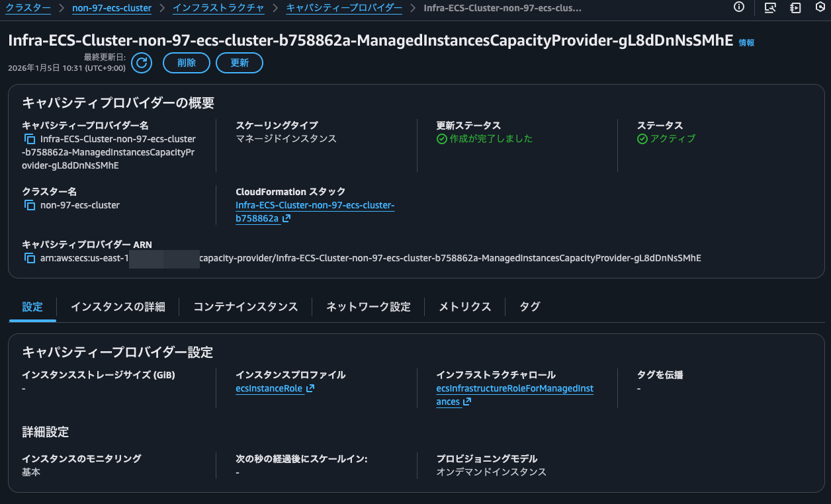
Task: Open the コンテナインスタンス tab
Action: tap(245, 306)
